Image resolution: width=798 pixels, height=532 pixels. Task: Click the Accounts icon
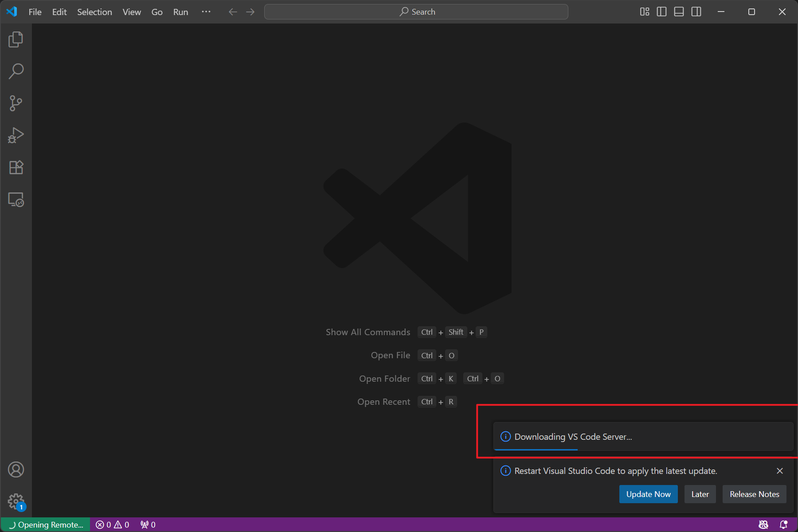pyautogui.click(x=16, y=469)
